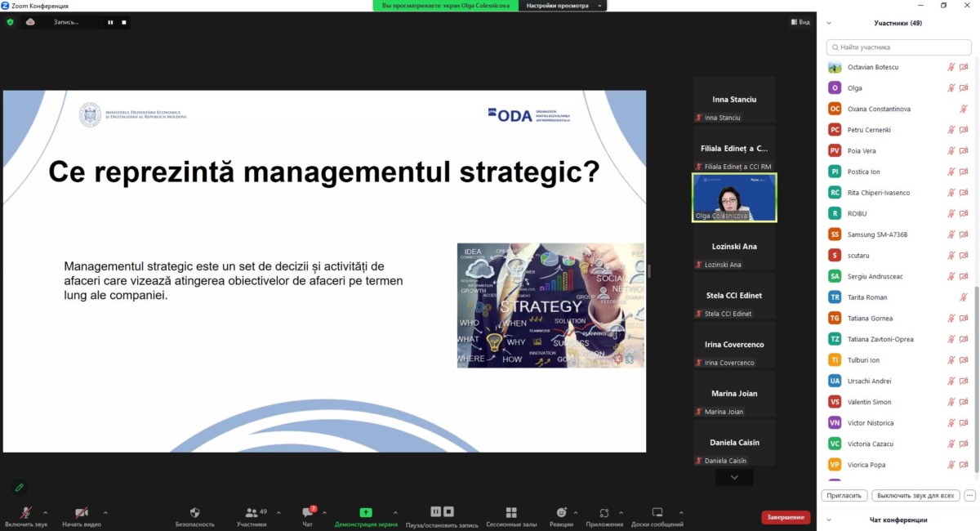Viewport: 980px width, 531px height.
Task: Click video-off icon for Viorica Popa
Action: click(964, 465)
